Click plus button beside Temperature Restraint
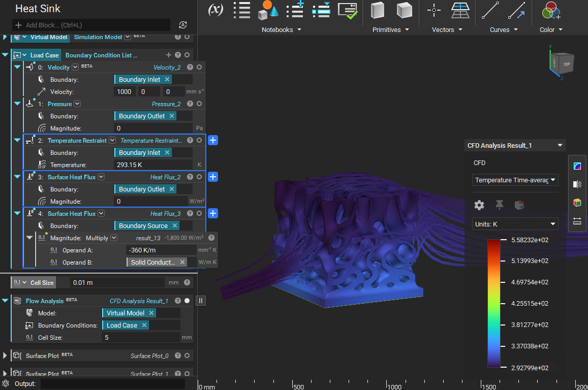 [x=213, y=140]
